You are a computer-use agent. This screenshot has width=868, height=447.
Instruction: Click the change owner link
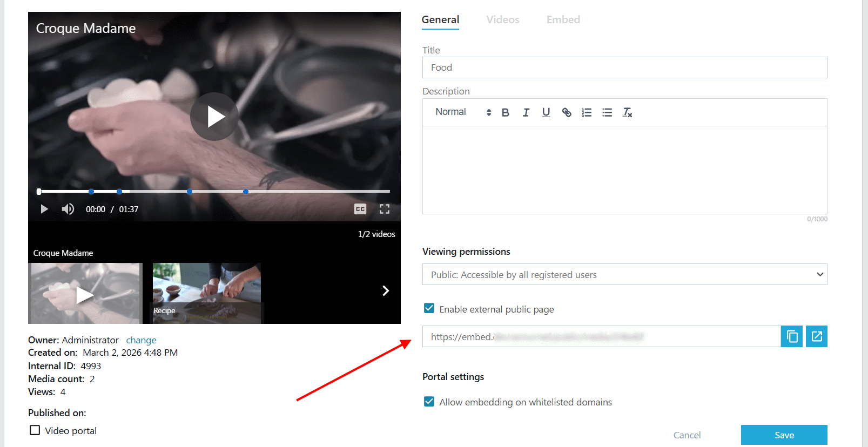coord(142,340)
